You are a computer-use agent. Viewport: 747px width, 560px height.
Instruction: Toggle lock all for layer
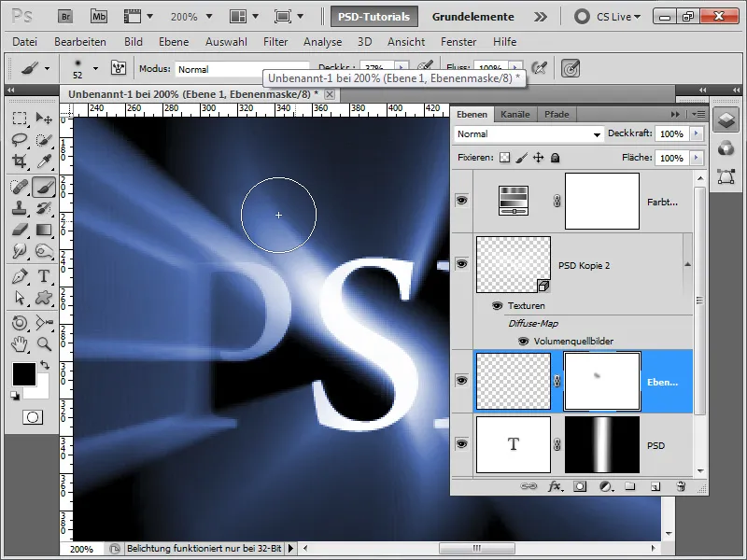[x=555, y=158]
